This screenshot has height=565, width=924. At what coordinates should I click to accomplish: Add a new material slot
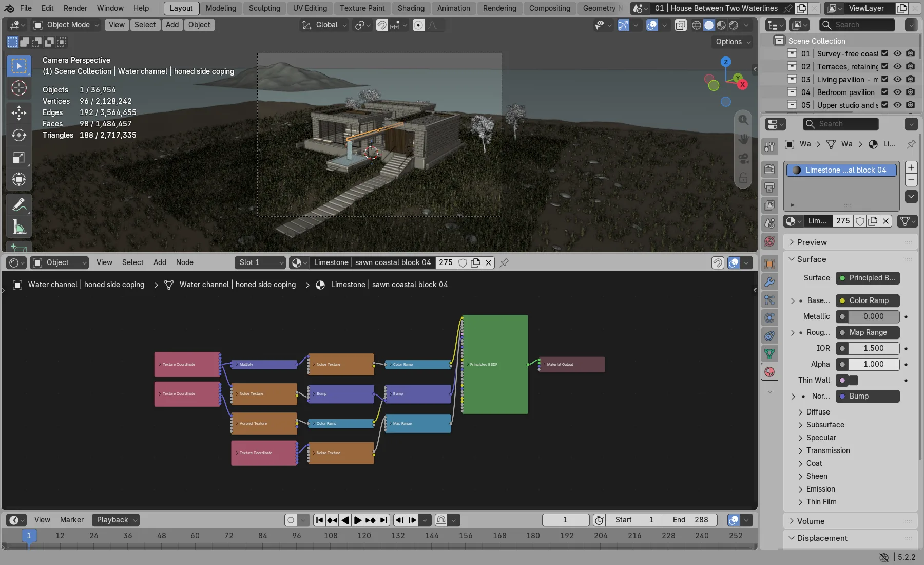(911, 167)
